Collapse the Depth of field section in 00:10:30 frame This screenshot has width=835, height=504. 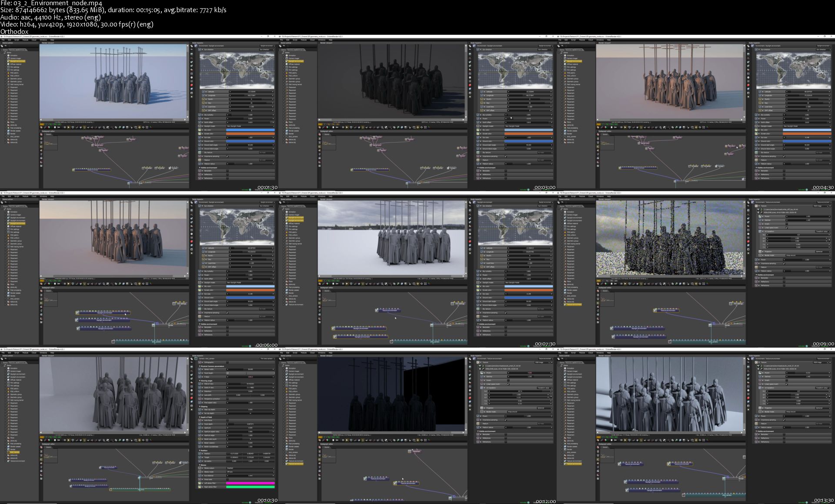[x=200, y=417]
